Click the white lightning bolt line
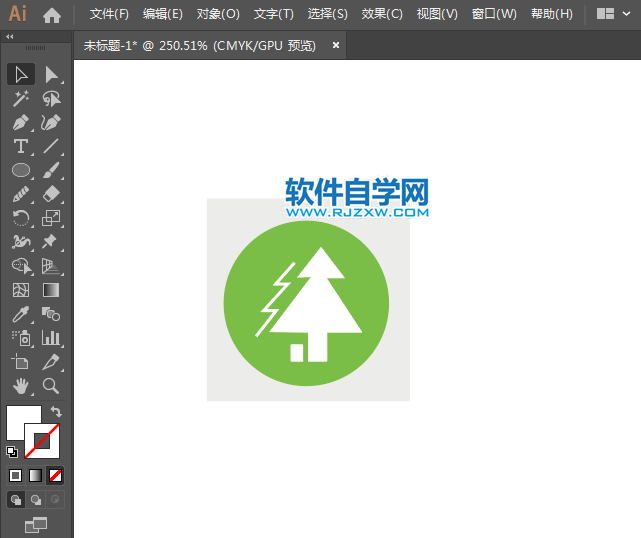 277,298
